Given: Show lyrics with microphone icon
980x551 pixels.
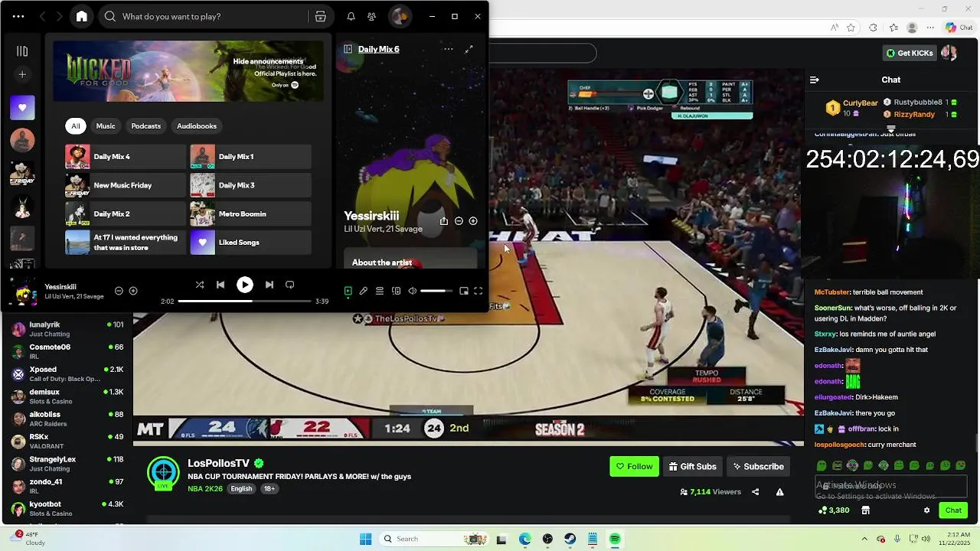Looking at the screenshot, I should (364, 291).
